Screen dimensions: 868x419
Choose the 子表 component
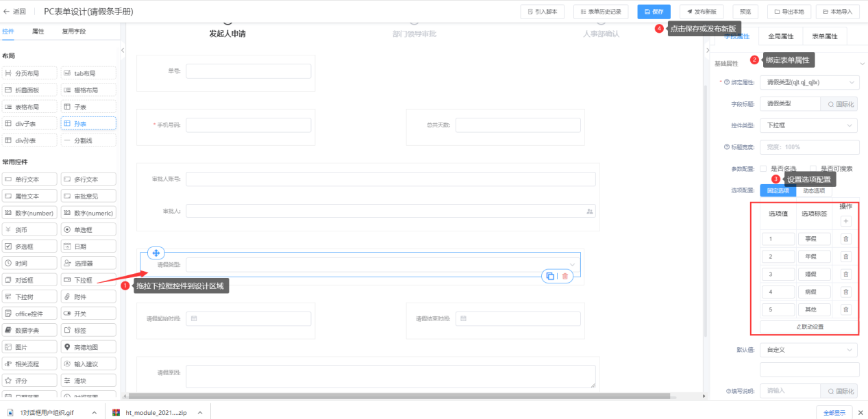tap(88, 107)
